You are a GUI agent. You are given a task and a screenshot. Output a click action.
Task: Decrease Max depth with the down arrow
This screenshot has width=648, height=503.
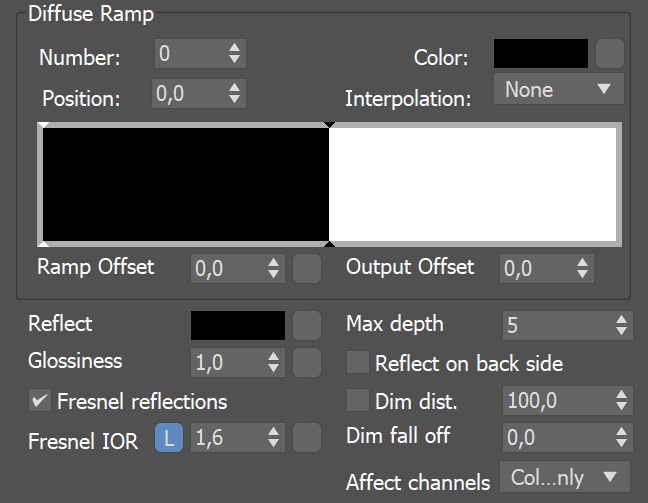pos(621,331)
